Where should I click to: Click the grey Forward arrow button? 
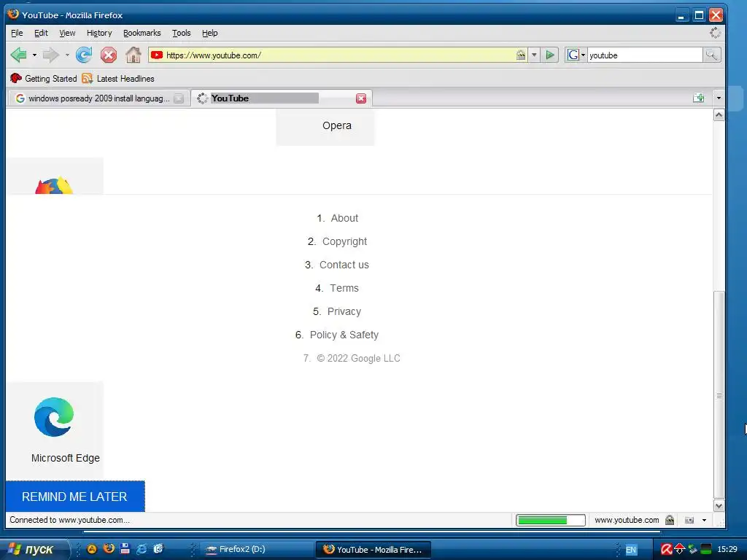(50, 55)
